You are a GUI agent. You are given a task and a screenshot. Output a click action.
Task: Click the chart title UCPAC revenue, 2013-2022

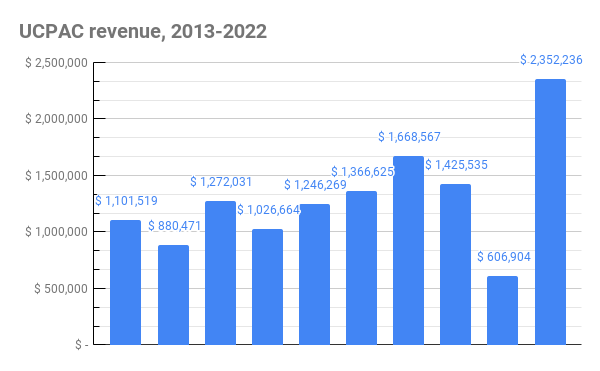pyautogui.click(x=143, y=32)
